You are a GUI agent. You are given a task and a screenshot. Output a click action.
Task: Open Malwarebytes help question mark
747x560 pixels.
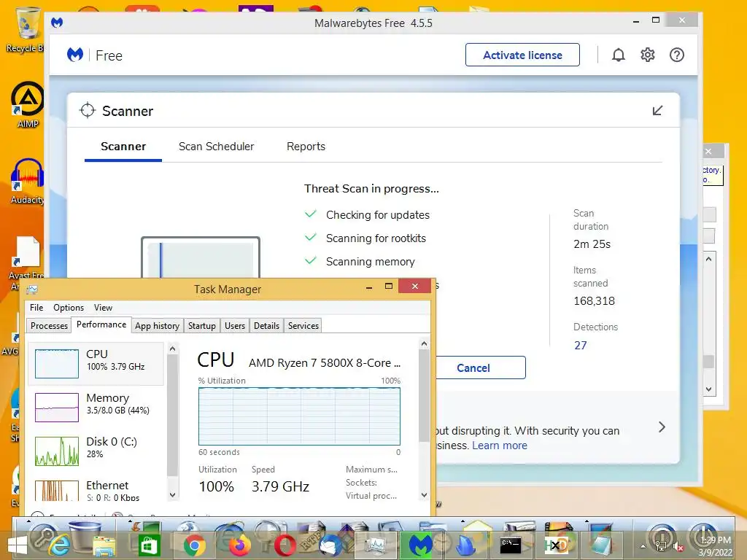pos(676,55)
